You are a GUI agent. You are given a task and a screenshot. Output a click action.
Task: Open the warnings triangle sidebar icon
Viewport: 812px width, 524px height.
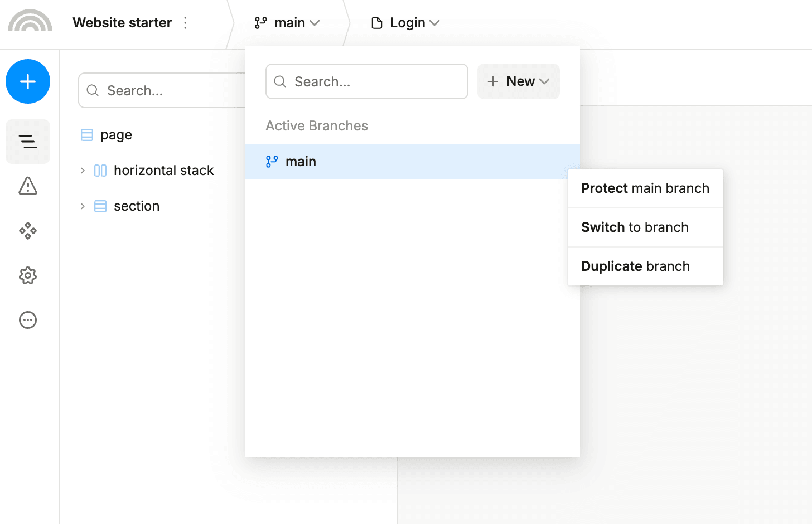coord(28,186)
